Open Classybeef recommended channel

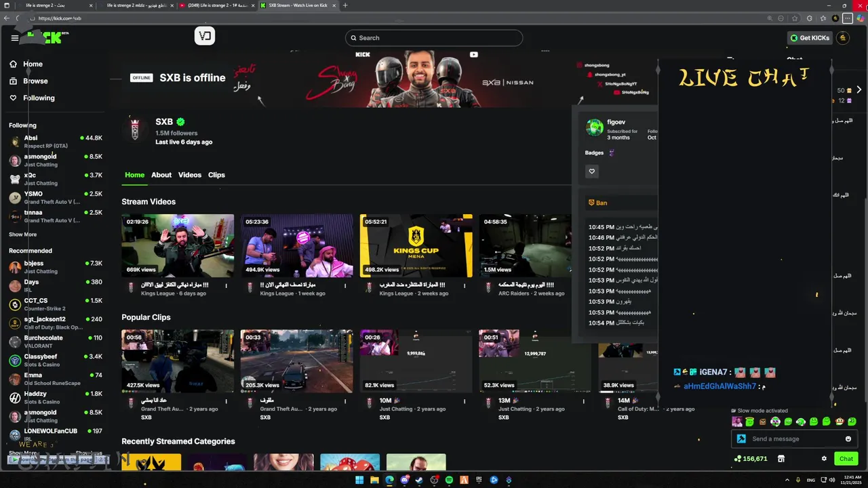[x=56, y=360]
